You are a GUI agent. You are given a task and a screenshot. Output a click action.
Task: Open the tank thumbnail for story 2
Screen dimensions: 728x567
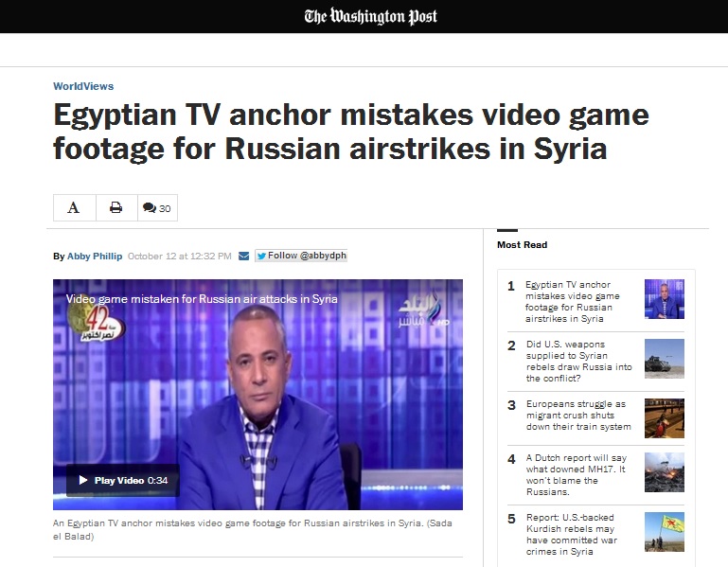click(665, 359)
